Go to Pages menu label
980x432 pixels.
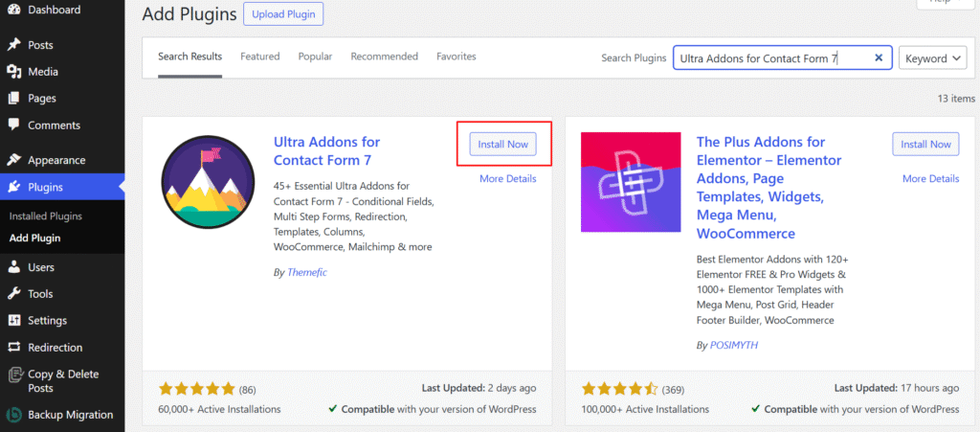(42, 99)
